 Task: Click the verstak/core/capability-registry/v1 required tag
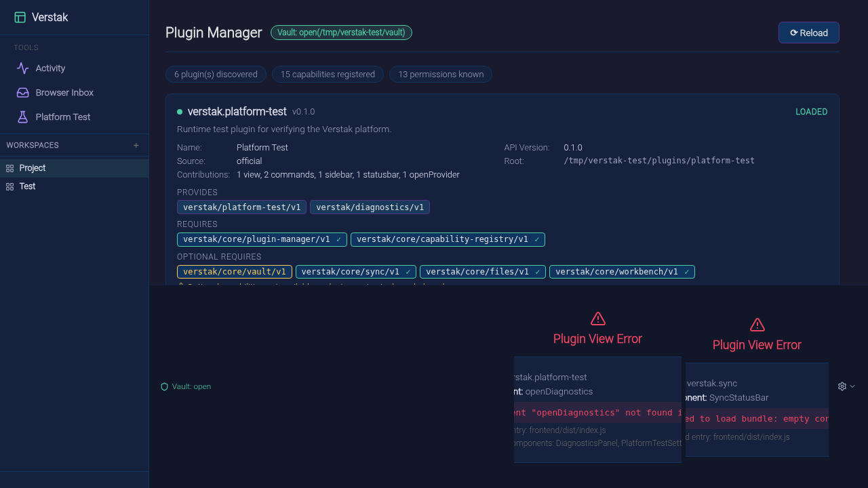coord(448,239)
